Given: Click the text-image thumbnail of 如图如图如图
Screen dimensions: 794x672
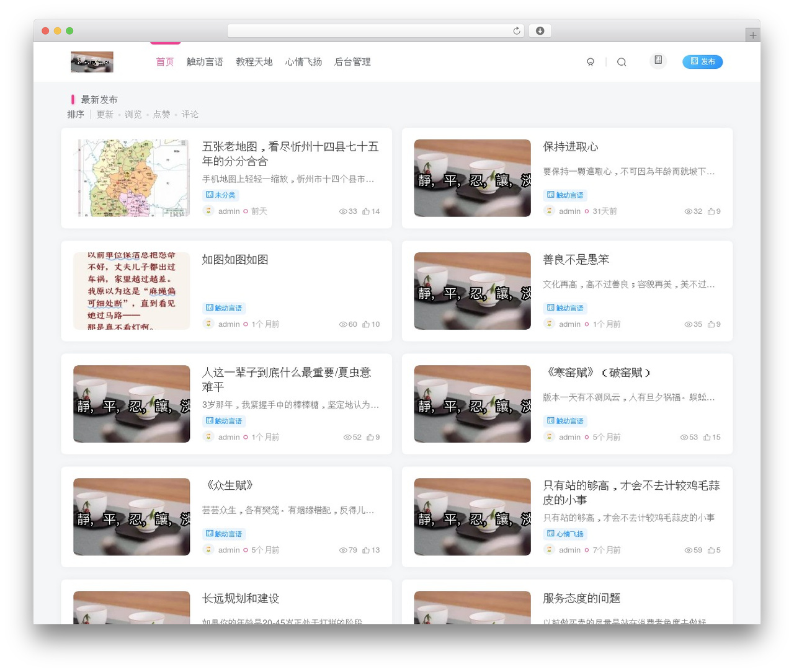Looking at the screenshot, I should click(132, 291).
